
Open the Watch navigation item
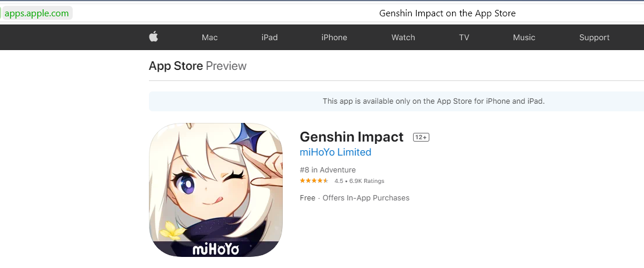[403, 37]
